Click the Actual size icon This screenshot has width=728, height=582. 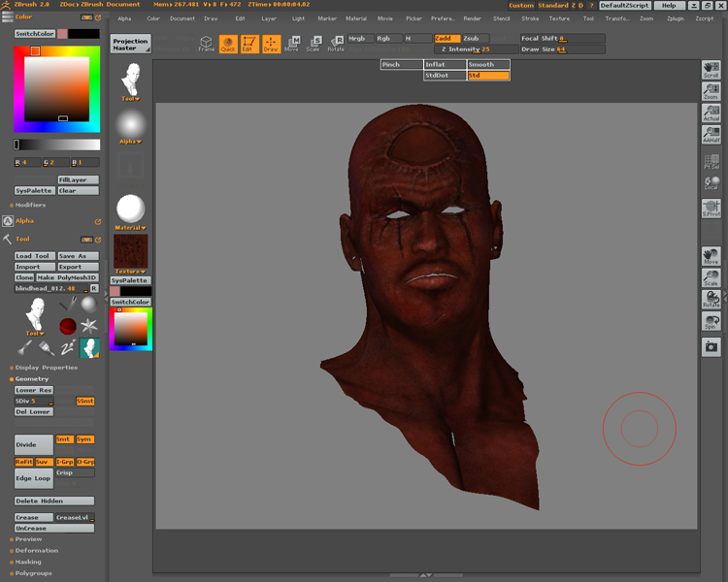(711, 113)
